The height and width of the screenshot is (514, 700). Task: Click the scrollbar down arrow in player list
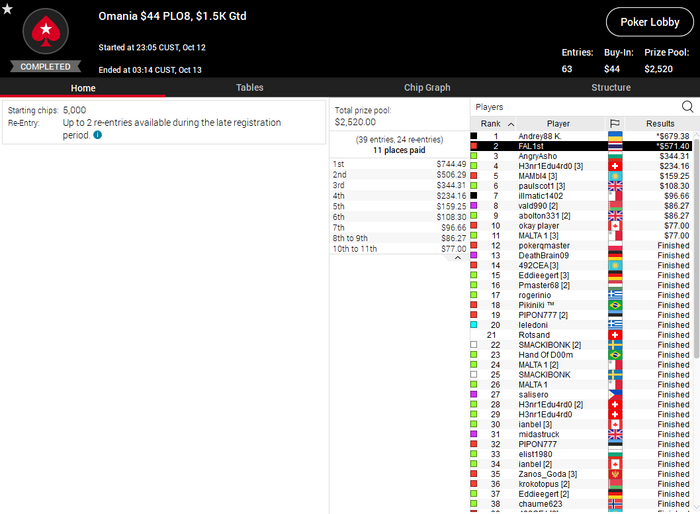696,507
